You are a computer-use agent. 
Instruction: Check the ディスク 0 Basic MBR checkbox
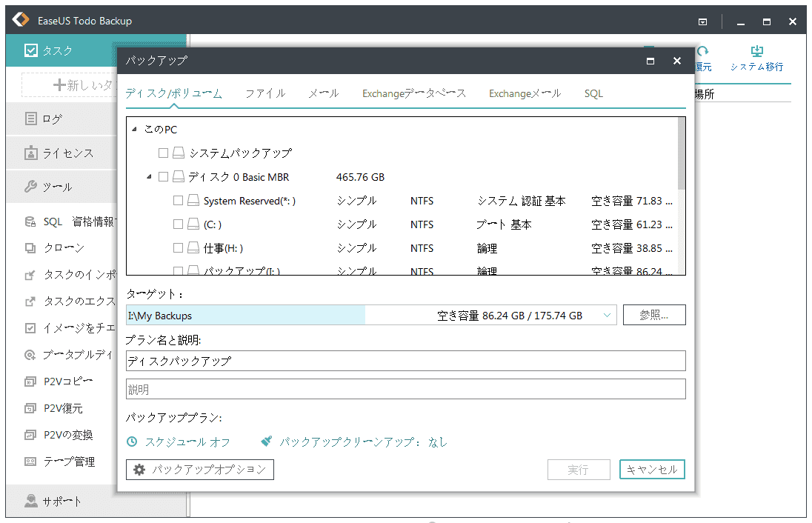[163, 176]
